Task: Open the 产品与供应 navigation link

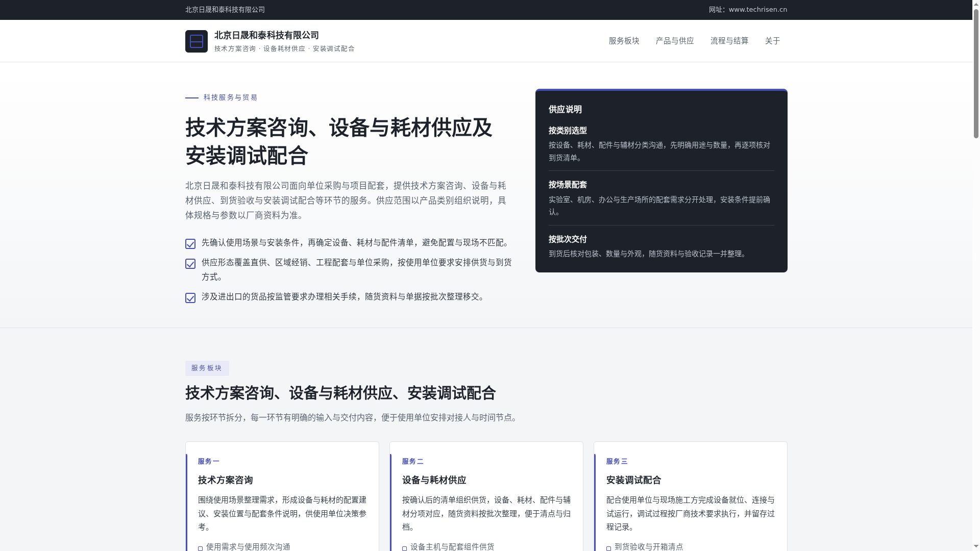Action: click(x=675, y=41)
